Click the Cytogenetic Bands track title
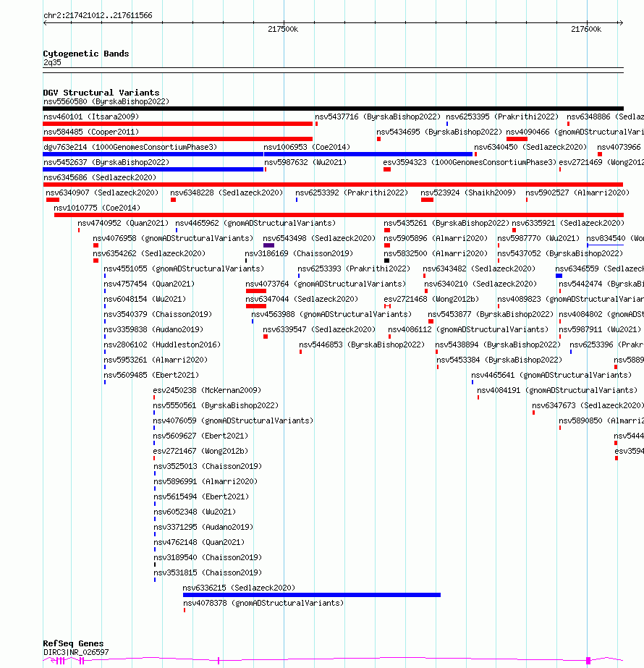 click(85, 54)
